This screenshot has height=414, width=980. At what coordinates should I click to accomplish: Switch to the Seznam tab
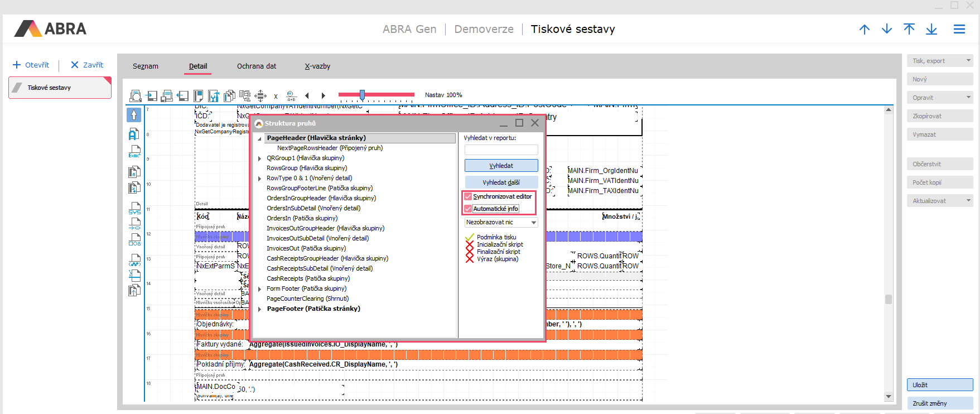146,66
